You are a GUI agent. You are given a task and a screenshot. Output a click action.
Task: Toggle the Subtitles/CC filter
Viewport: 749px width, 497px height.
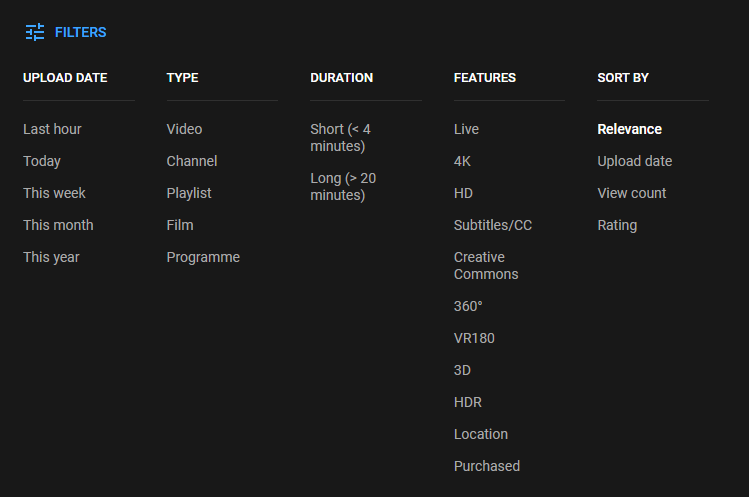pos(493,225)
